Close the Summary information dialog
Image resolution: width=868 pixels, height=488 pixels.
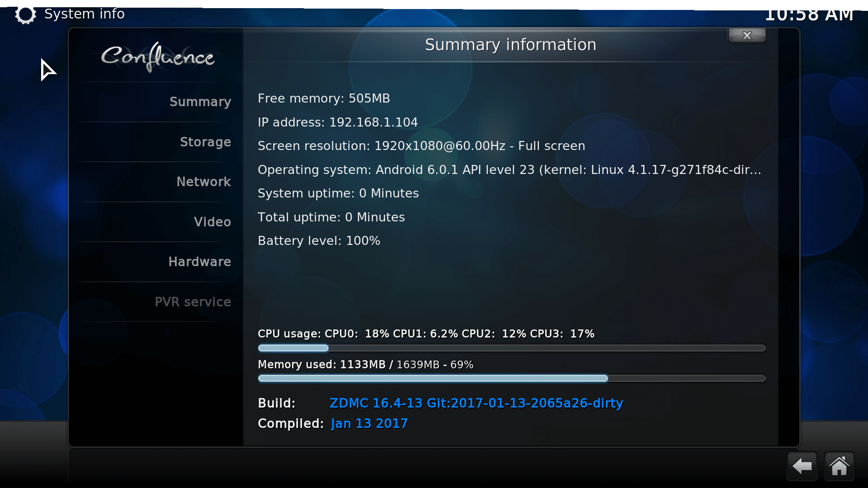(x=747, y=35)
